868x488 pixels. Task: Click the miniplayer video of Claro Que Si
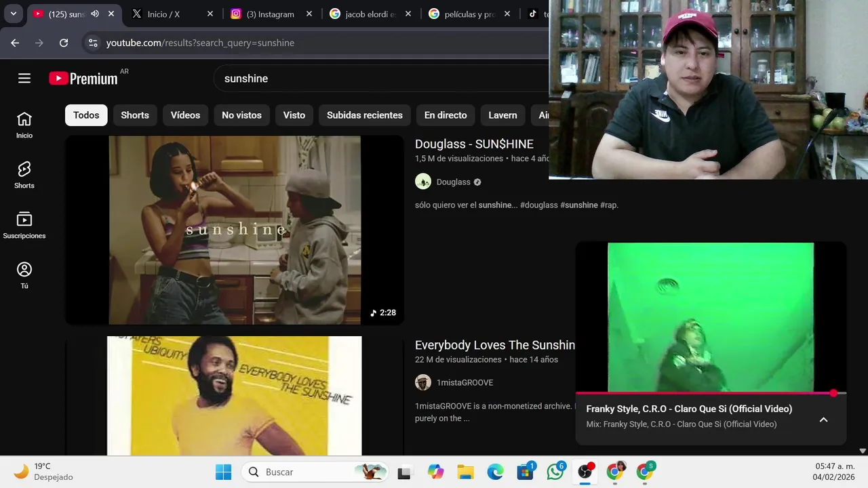tap(711, 317)
